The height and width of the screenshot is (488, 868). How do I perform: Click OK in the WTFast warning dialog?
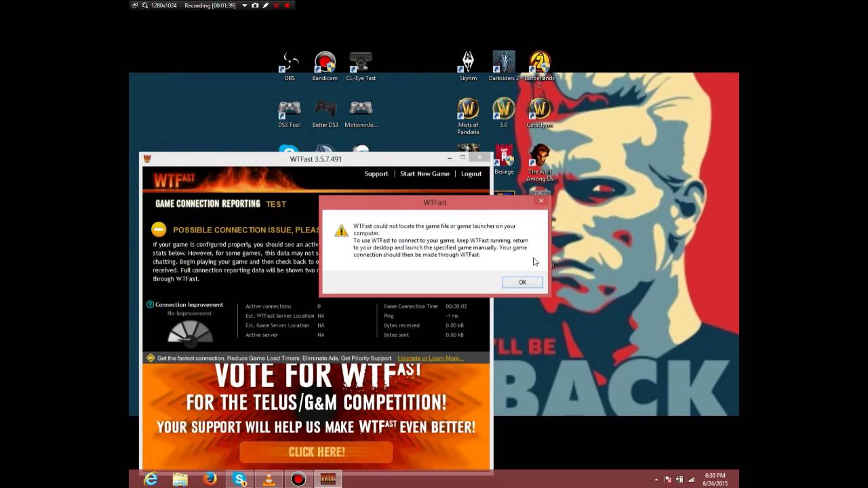tap(522, 282)
